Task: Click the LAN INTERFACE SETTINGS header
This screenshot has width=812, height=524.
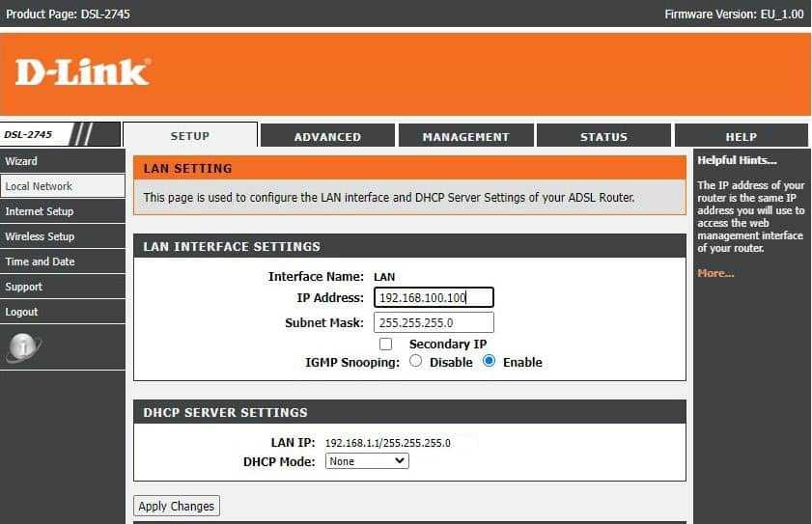Action: (232, 246)
